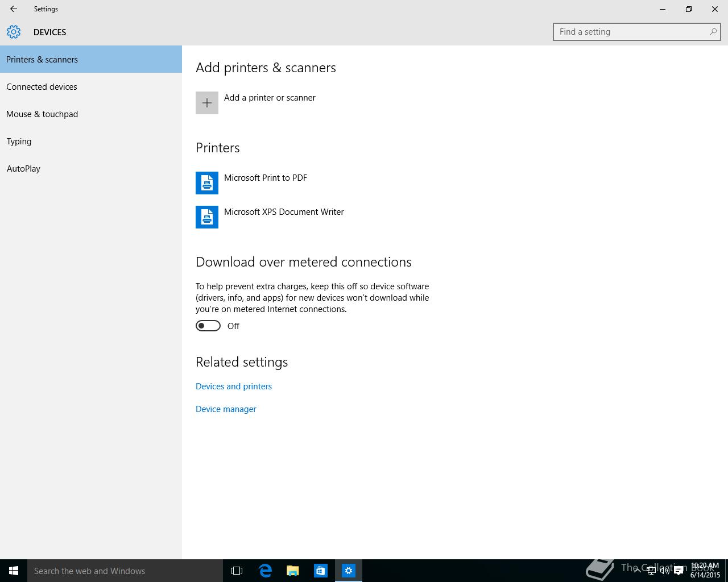Open the Connected devices section
Viewport: 728px width, 582px height.
pos(91,86)
